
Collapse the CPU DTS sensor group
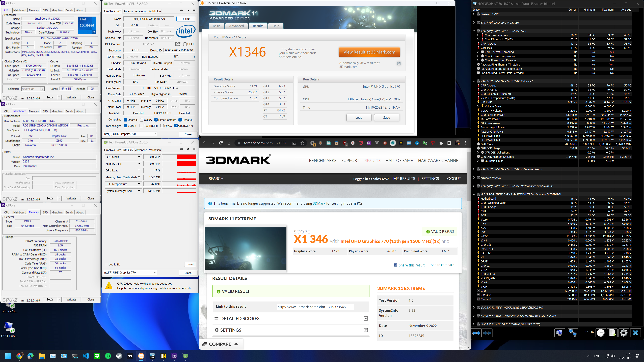474,31
